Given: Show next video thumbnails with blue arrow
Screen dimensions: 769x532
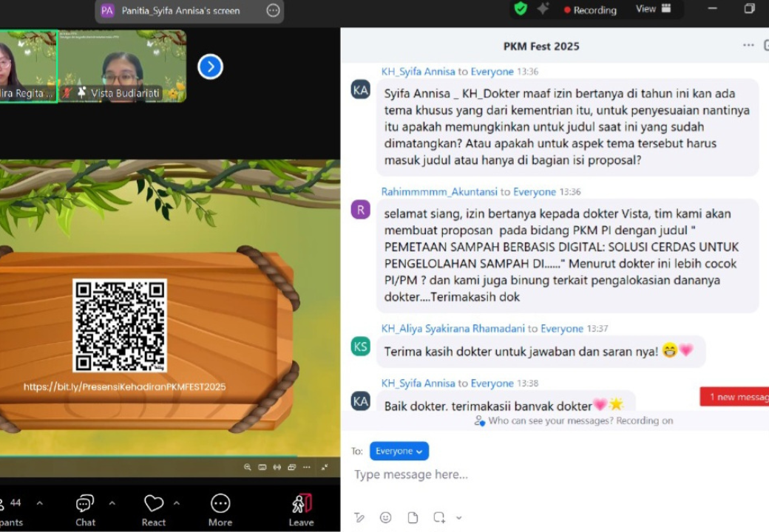Looking at the screenshot, I should point(211,66).
